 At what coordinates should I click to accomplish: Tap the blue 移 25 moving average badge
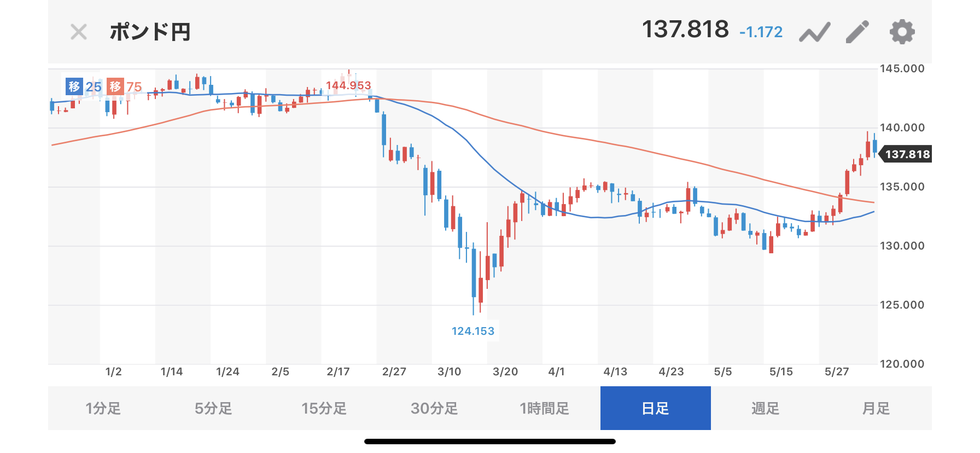[84, 86]
